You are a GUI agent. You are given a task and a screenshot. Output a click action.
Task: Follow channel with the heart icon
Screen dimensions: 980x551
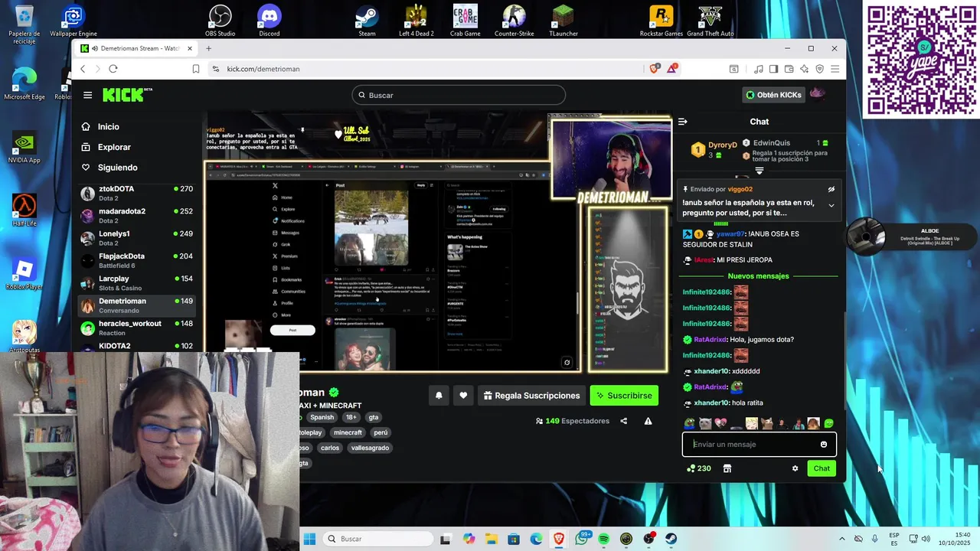tap(463, 396)
